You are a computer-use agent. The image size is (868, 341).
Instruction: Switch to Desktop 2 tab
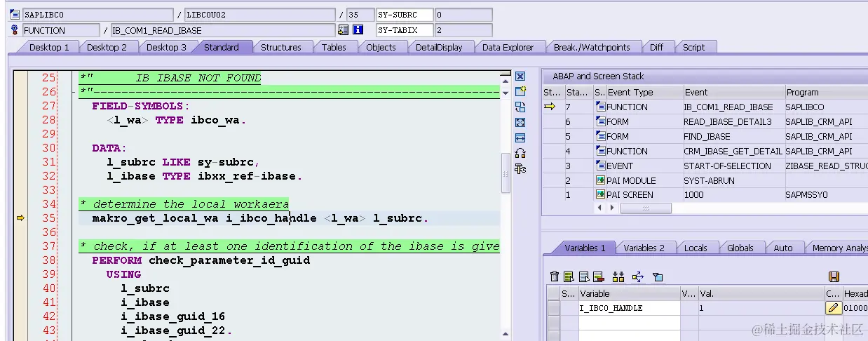coord(107,47)
